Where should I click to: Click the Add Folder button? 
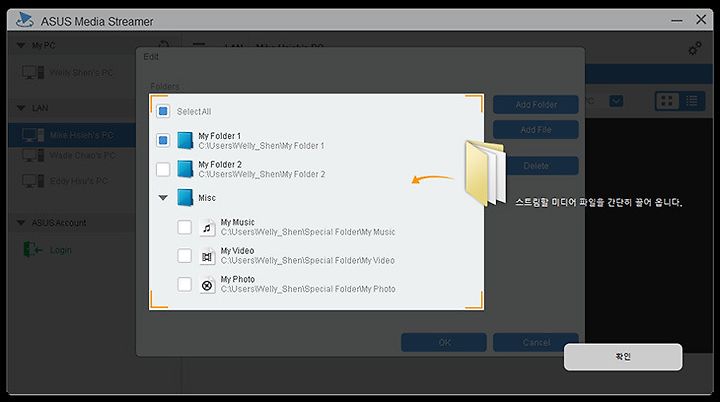pos(536,105)
